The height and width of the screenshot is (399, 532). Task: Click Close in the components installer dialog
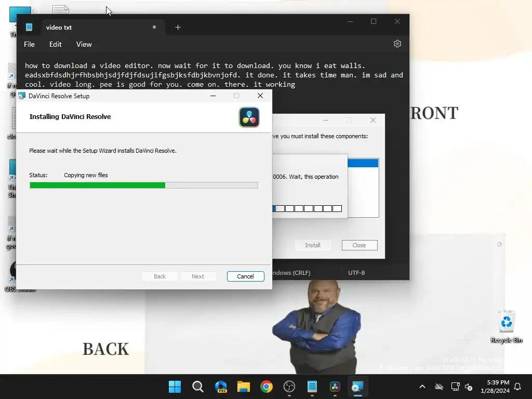point(360,245)
